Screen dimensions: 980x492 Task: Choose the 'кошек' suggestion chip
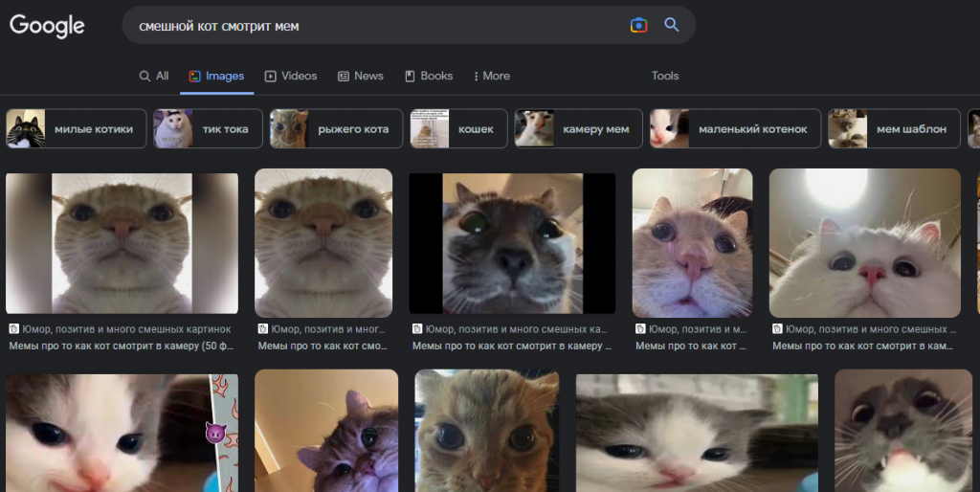click(457, 129)
